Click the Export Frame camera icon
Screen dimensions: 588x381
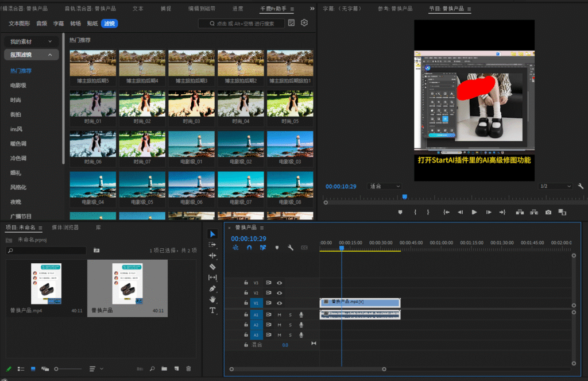(x=548, y=212)
